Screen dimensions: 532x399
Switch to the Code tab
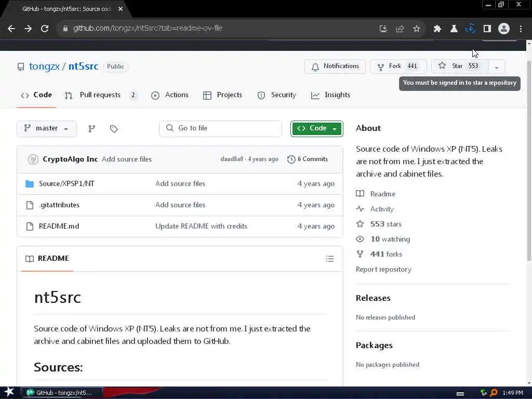point(36,95)
